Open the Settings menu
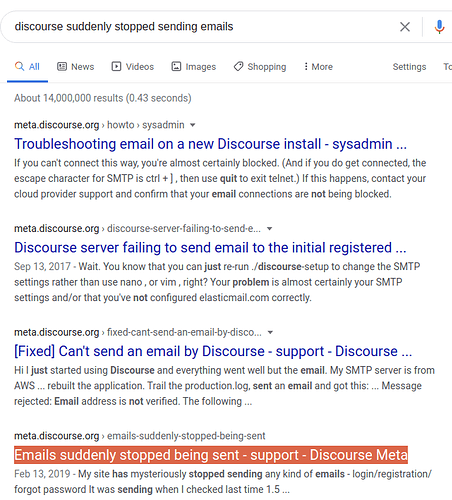 409,67
